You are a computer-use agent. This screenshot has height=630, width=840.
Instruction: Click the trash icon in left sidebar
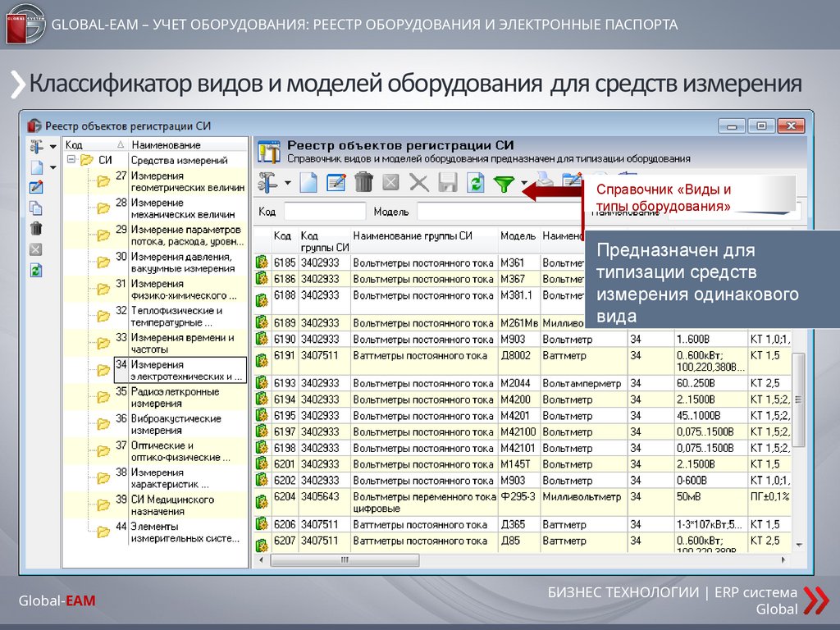[36, 229]
